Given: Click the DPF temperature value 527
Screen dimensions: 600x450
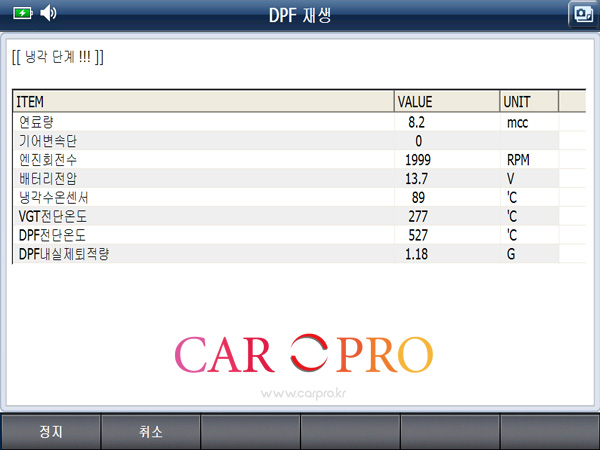Looking at the screenshot, I should coord(418,235).
